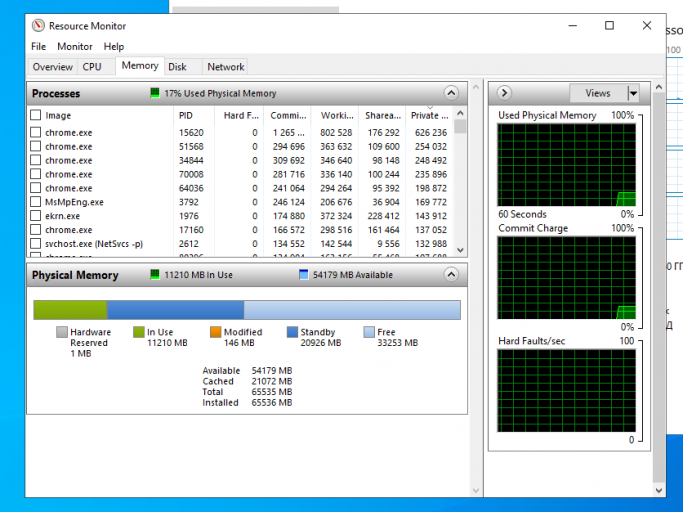Sort by Hard Faults column header
Screen dimensions: 683x512
[239, 115]
